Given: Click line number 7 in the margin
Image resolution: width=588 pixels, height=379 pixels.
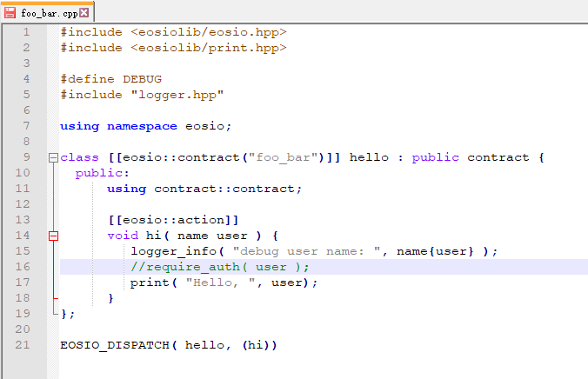Looking at the screenshot, I should pos(26,125).
